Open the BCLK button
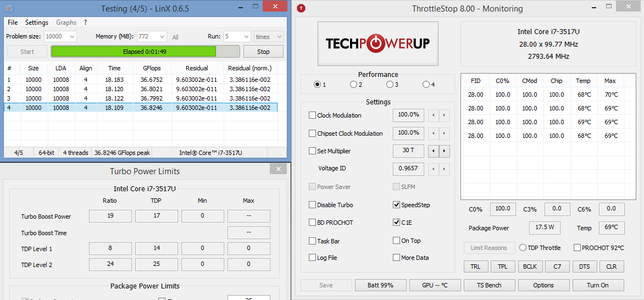Screen dimensions: 644x300 pyautogui.click(x=530, y=266)
